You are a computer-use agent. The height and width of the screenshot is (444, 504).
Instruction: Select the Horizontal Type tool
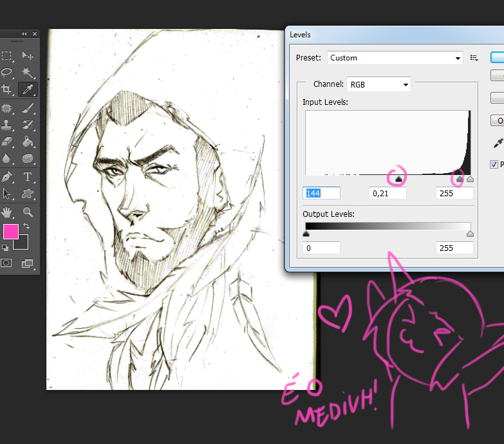pos(28,177)
